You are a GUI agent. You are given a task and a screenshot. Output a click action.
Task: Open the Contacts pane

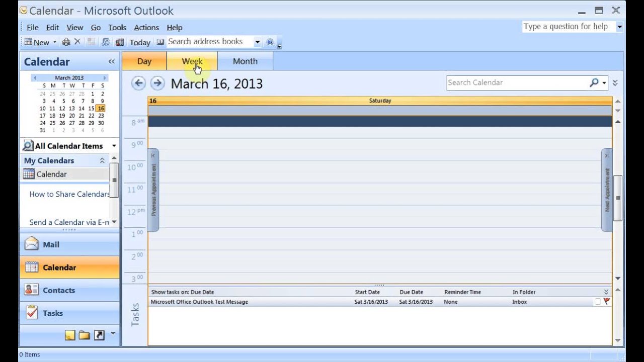pos(70,290)
